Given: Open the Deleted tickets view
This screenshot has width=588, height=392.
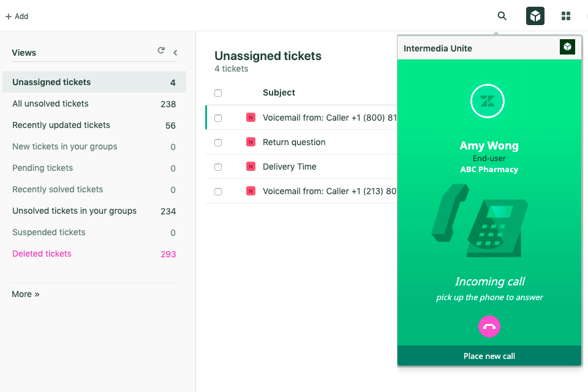Looking at the screenshot, I should click(42, 254).
